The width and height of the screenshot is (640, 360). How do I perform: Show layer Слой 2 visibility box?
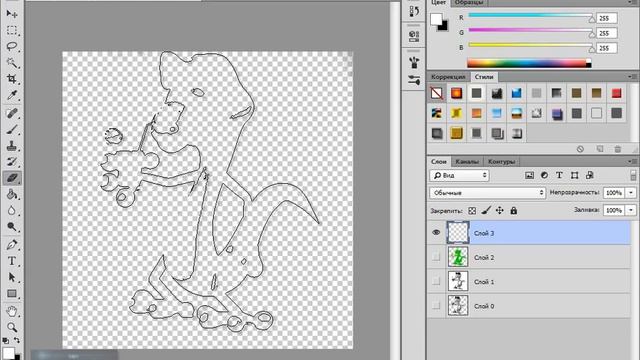436,257
